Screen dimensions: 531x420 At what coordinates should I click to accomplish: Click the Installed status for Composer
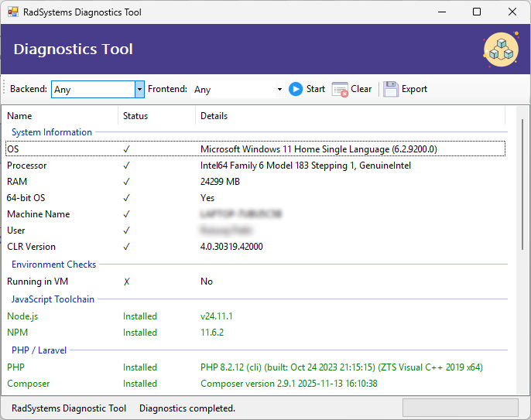140,384
